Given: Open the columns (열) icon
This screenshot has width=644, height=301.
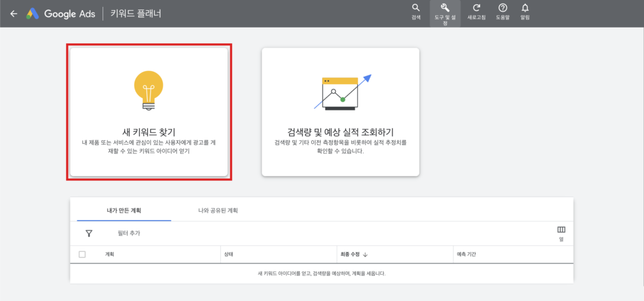Looking at the screenshot, I should 561,230.
